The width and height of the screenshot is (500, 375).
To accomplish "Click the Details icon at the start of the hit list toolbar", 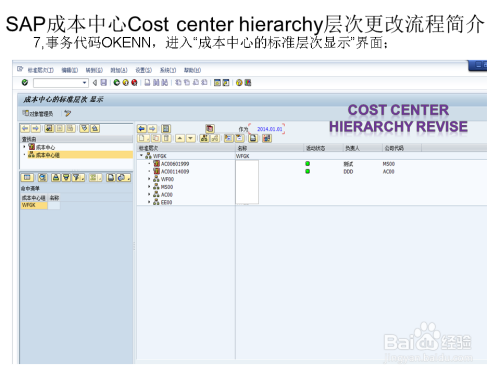I will (x=27, y=177).
